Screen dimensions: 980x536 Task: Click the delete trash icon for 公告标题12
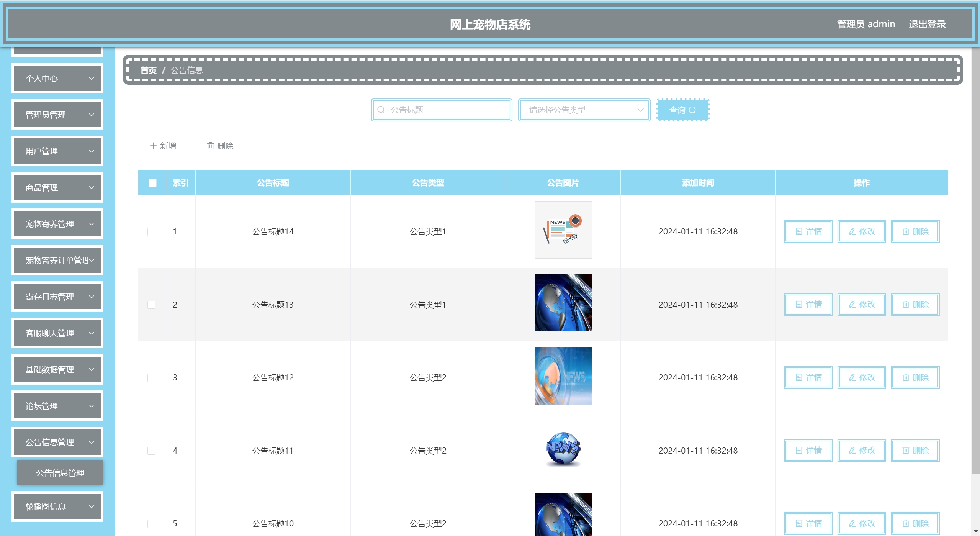point(905,377)
